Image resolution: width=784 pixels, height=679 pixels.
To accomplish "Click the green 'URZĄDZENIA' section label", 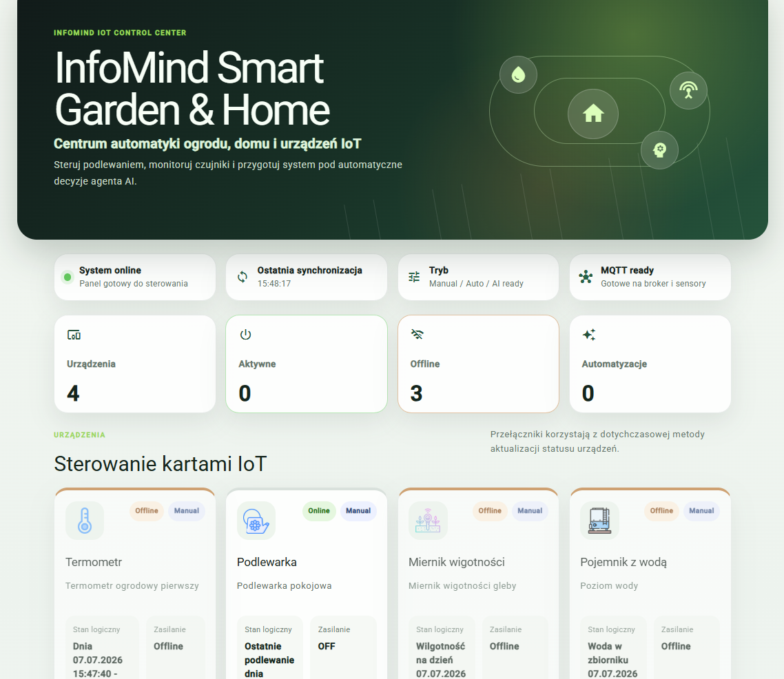I will click(79, 435).
